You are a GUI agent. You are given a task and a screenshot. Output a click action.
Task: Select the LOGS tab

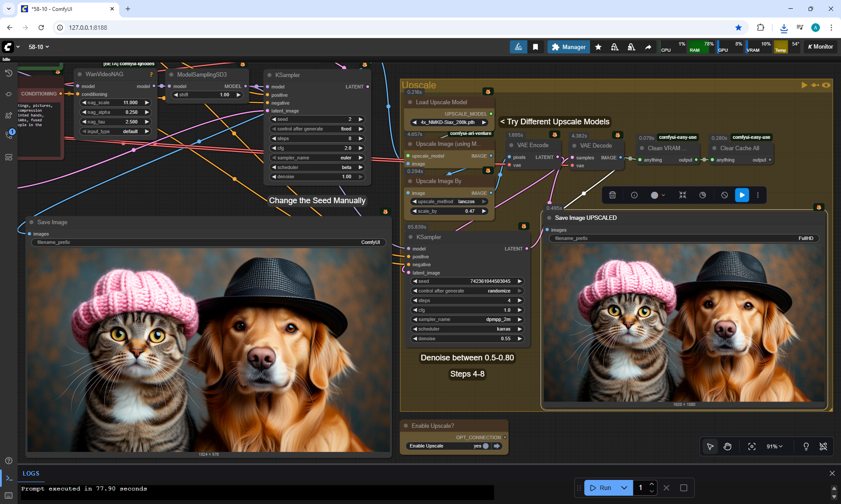[x=31, y=473]
